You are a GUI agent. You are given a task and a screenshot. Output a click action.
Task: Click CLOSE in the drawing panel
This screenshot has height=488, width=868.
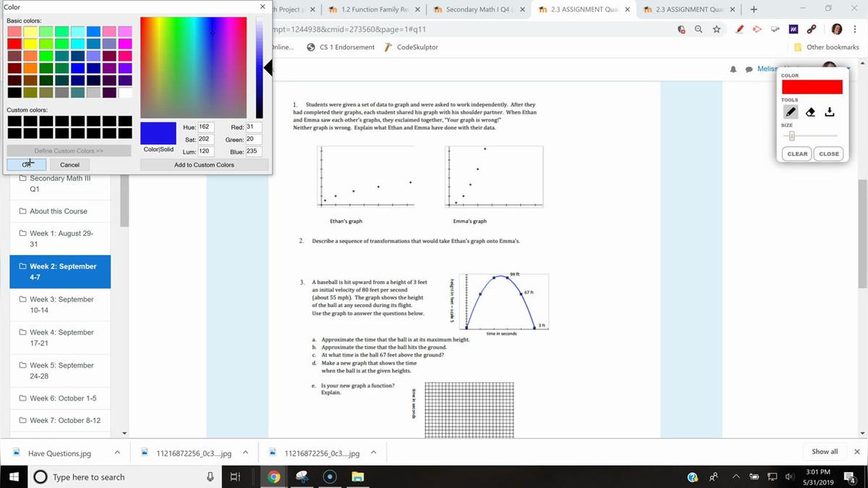pyautogui.click(x=829, y=153)
